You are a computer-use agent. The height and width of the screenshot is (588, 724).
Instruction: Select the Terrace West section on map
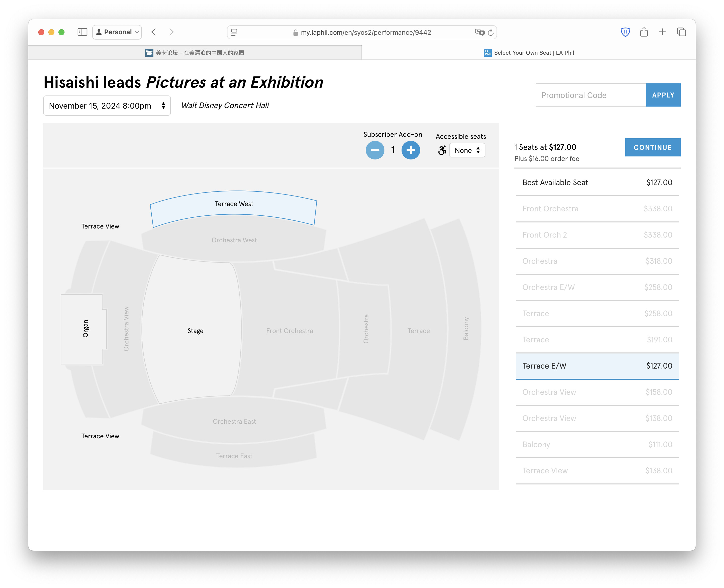[234, 204]
